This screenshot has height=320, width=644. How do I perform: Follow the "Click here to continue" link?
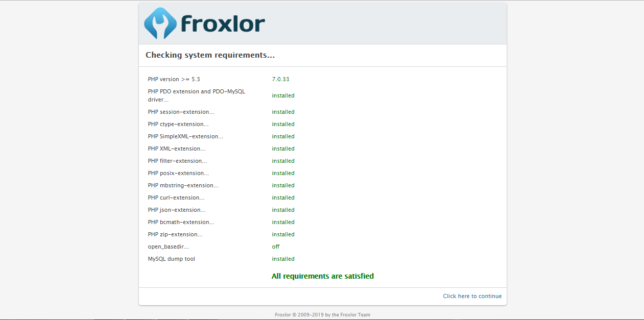point(472,296)
